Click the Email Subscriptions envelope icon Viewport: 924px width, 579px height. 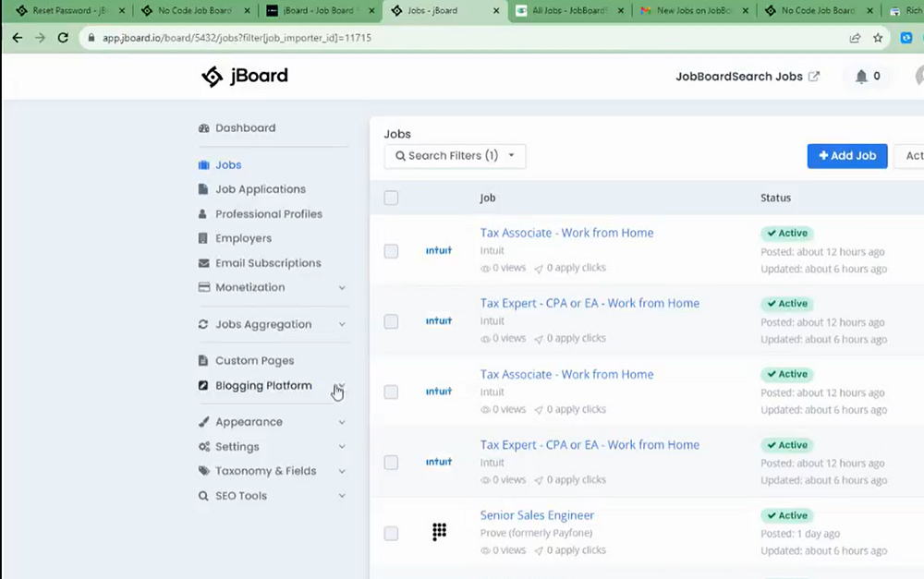[x=204, y=262]
